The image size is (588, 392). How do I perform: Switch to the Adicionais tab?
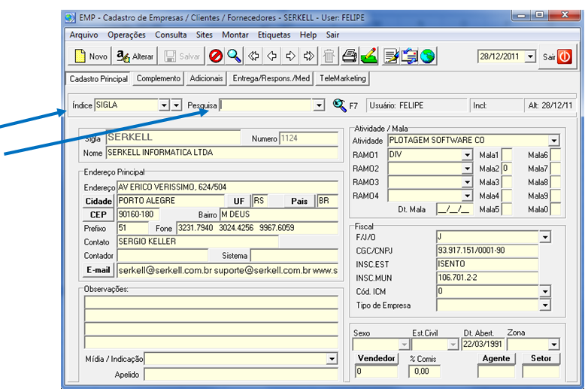(x=206, y=78)
